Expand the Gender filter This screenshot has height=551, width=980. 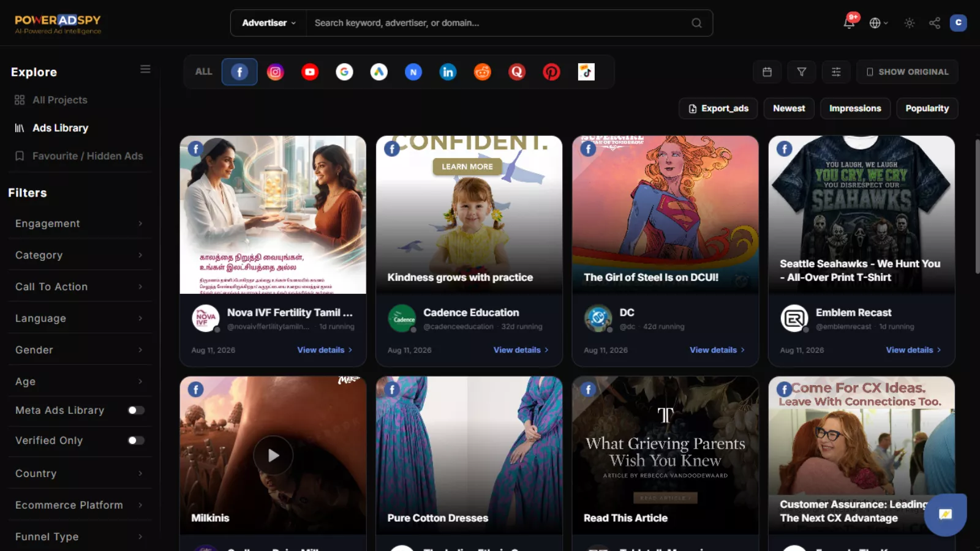[x=80, y=350]
